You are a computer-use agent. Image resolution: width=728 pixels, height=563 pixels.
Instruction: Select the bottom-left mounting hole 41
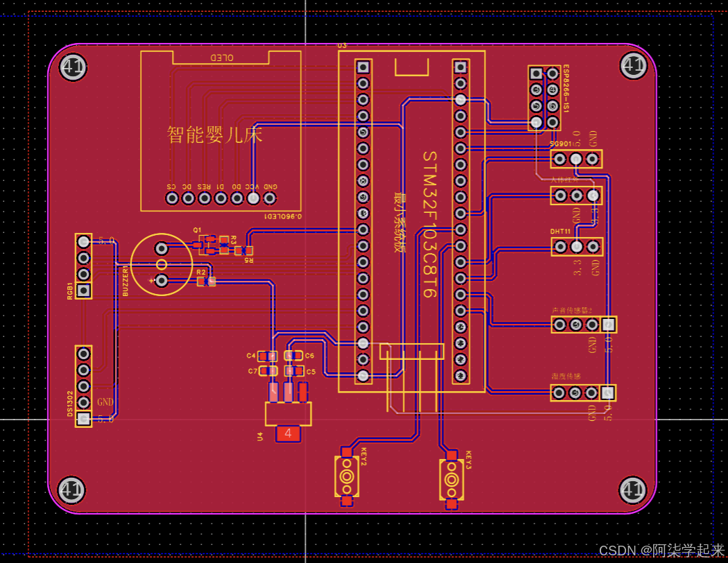(71, 490)
